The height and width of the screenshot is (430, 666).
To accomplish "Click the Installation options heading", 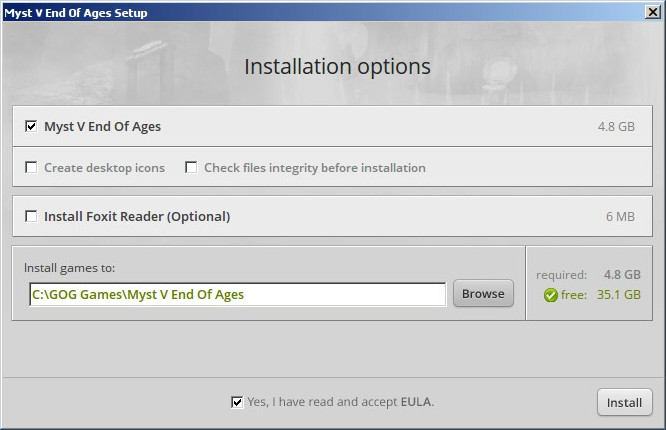I will coord(337,67).
